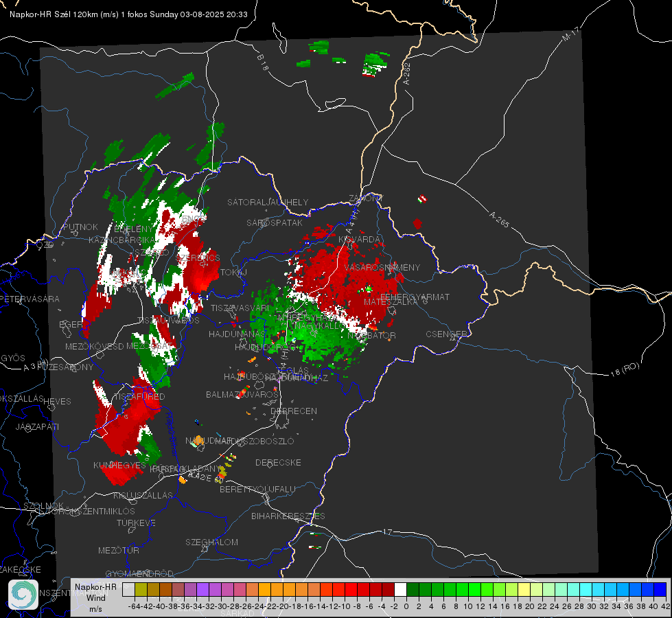The width and height of the screenshot is (672, 618).
Task: Click the PUTNOK town label
Action: coord(80,227)
